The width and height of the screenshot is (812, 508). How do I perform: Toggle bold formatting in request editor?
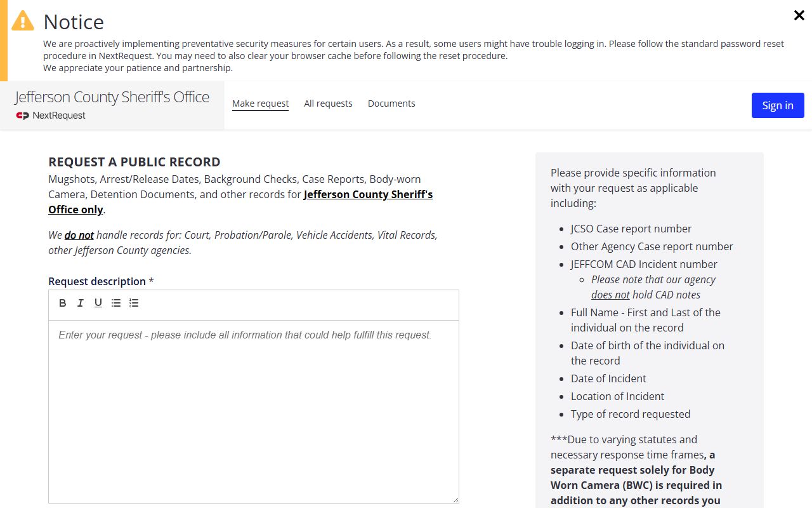63,303
